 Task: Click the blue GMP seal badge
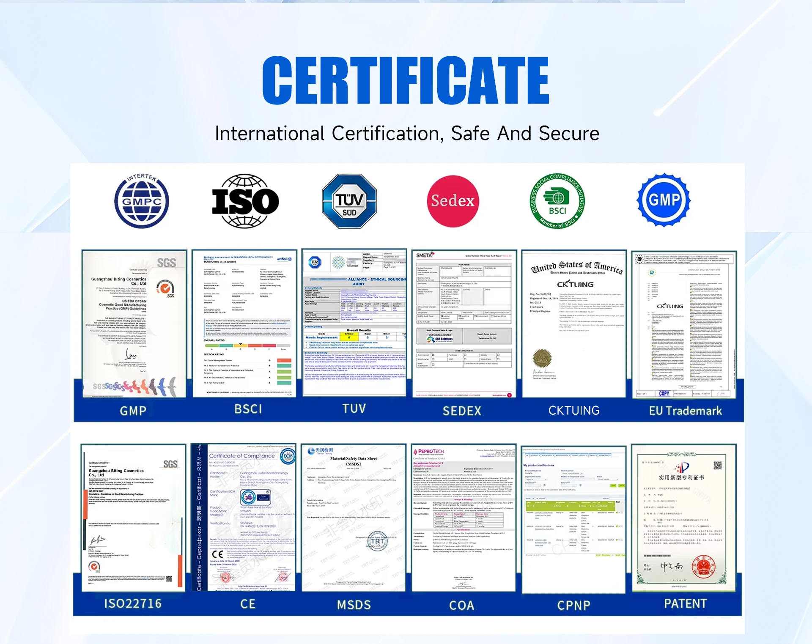[664, 200]
